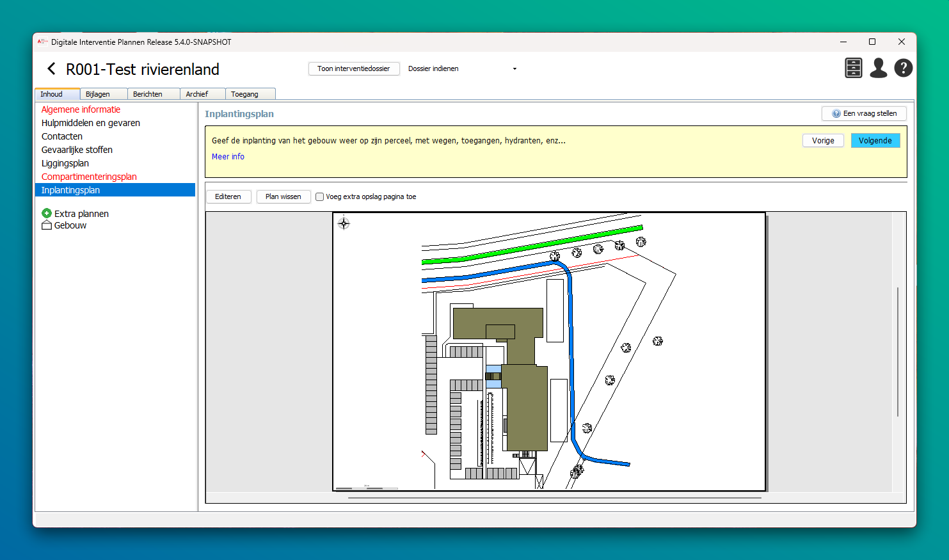949x560 pixels.
Task: Switch to the Berichten tab
Action: pos(154,93)
